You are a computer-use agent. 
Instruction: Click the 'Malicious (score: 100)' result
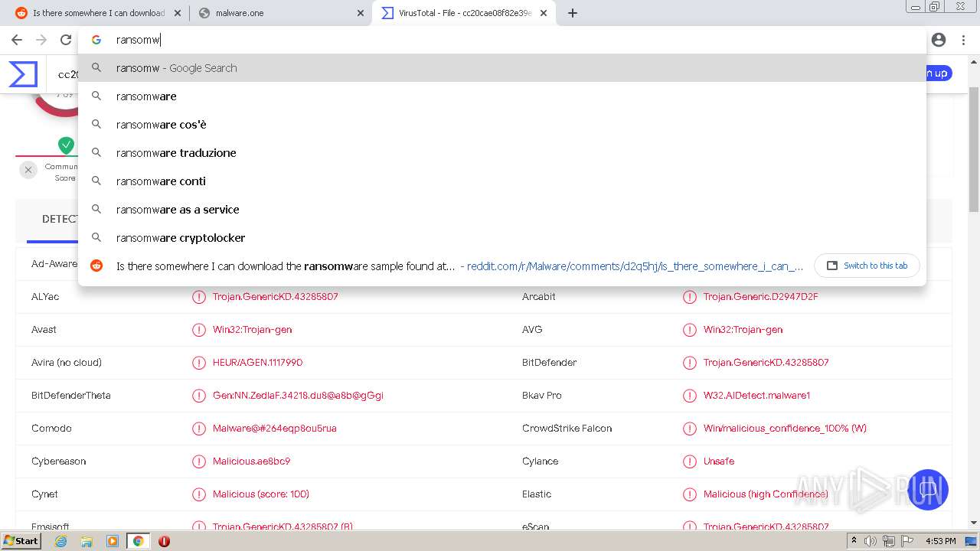[x=261, y=494]
